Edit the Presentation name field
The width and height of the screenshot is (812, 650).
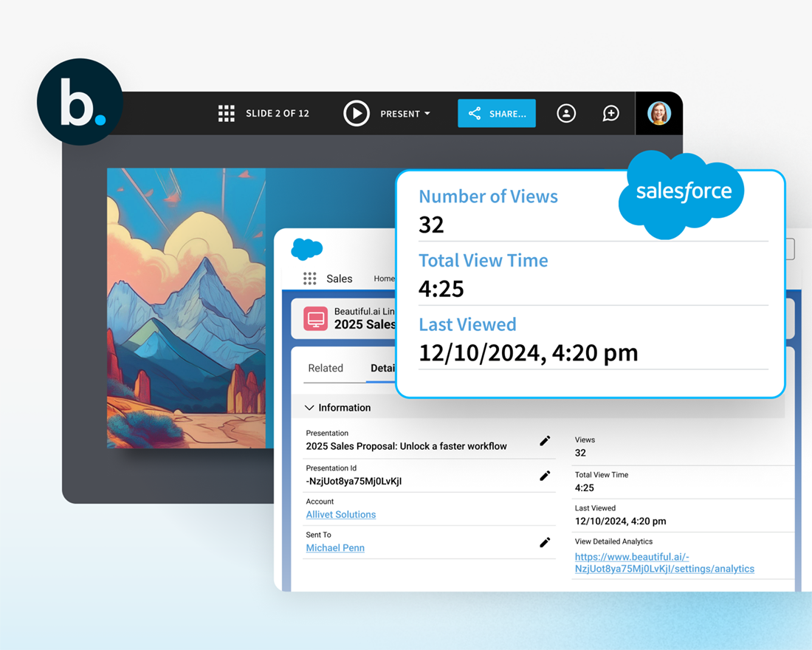coord(545,441)
